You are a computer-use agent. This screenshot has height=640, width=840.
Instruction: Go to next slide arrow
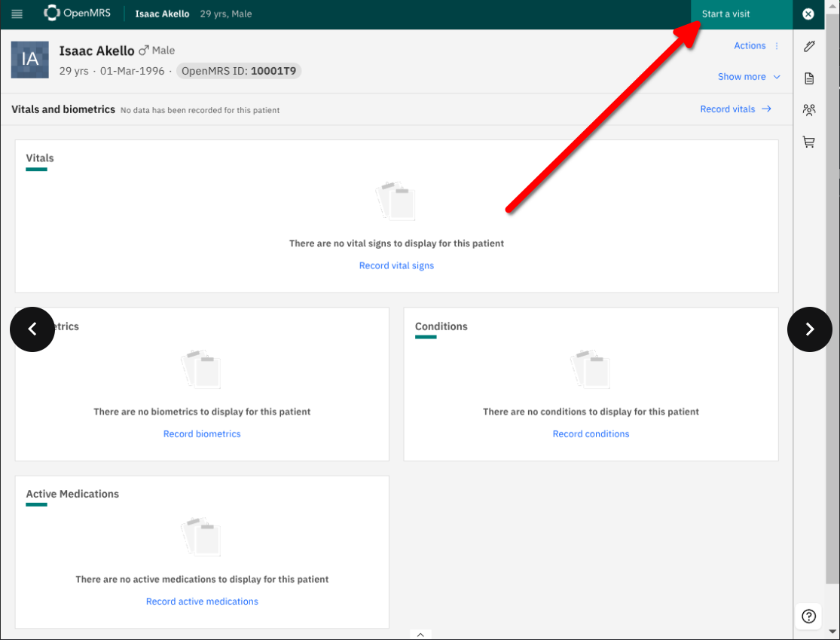tap(810, 329)
